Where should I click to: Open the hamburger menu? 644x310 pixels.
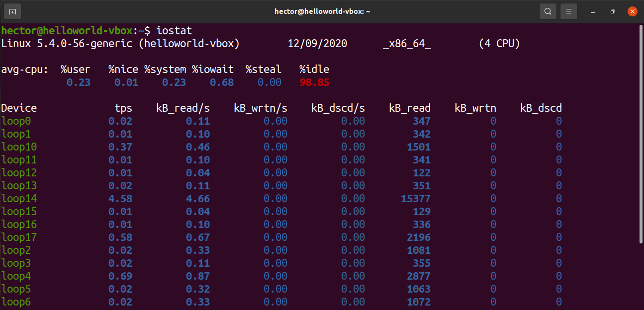pyautogui.click(x=569, y=11)
